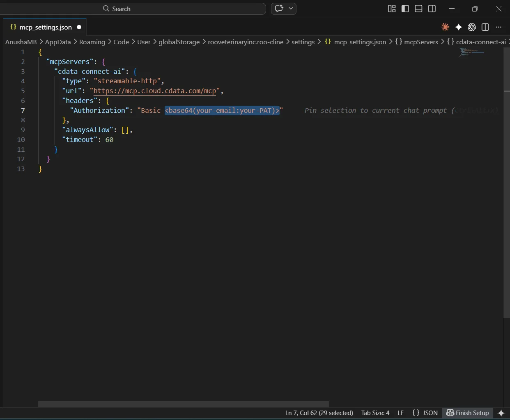The image size is (510, 420).
Task: Open the ChatGPT Codex icon
Action: click(x=472, y=27)
